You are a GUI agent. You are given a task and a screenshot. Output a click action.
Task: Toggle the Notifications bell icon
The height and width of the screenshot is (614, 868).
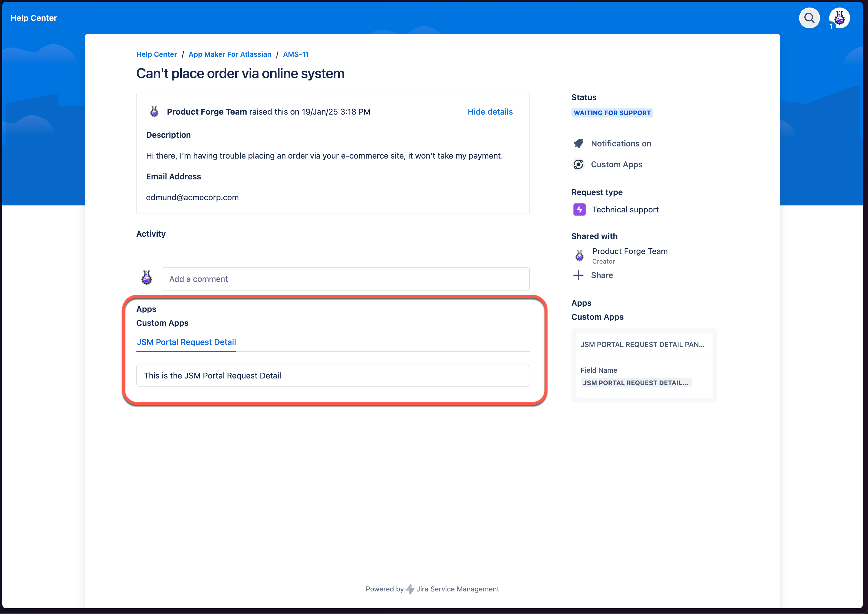578,144
